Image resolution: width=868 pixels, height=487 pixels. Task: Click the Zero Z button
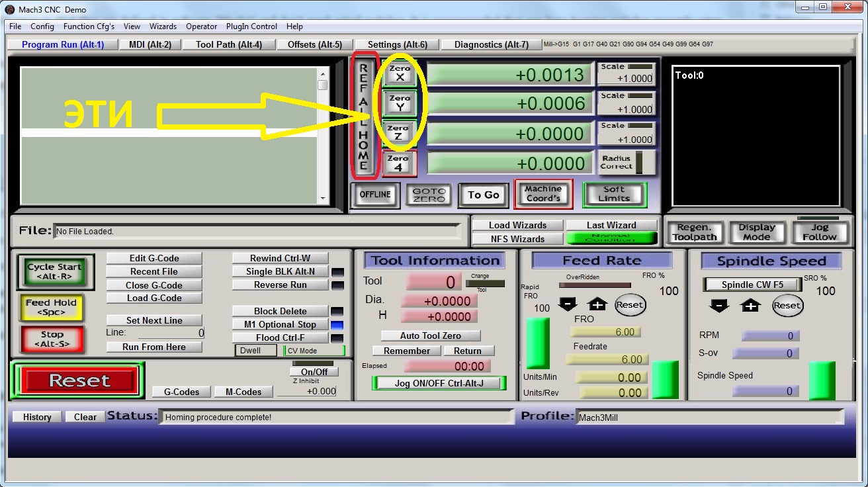tap(398, 133)
